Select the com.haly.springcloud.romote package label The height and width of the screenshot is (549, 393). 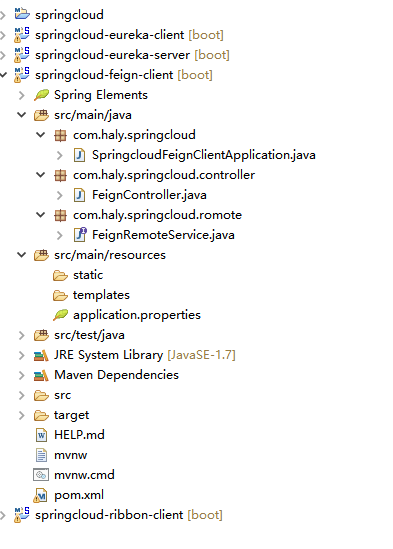click(157, 215)
